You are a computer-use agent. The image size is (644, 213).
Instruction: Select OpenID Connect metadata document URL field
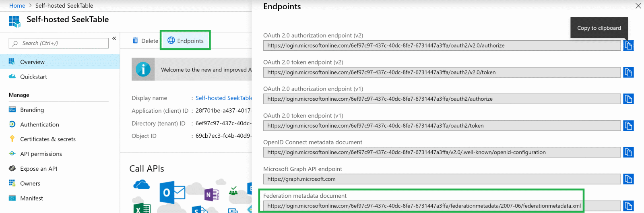click(x=442, y=152)
